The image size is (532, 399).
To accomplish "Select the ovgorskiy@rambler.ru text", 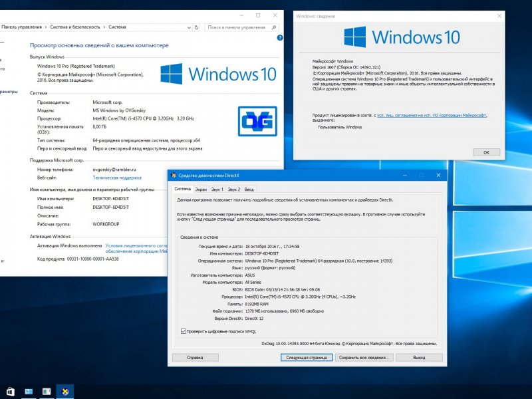I will (114, 170).
